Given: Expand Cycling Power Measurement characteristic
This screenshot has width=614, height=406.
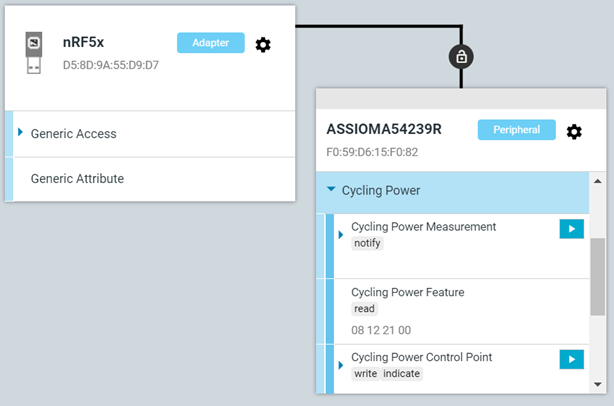Looking at the screenshot, I should [x=340, y=235].
